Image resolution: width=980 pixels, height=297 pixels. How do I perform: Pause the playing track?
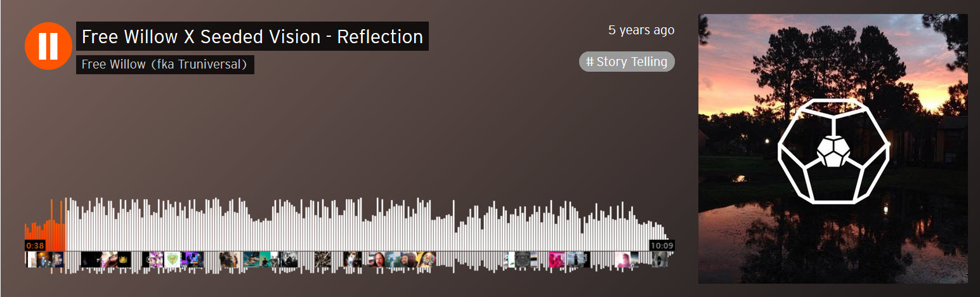point(48,46)
